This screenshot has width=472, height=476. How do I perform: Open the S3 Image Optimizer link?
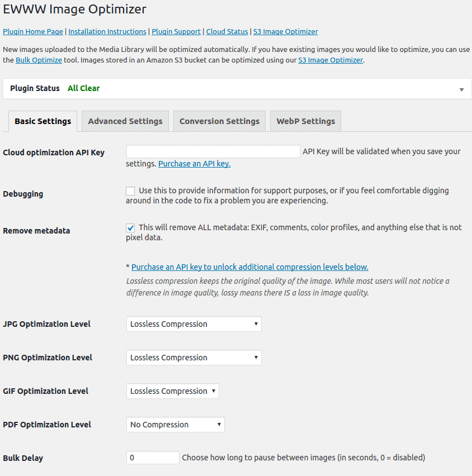coord(286,32)
